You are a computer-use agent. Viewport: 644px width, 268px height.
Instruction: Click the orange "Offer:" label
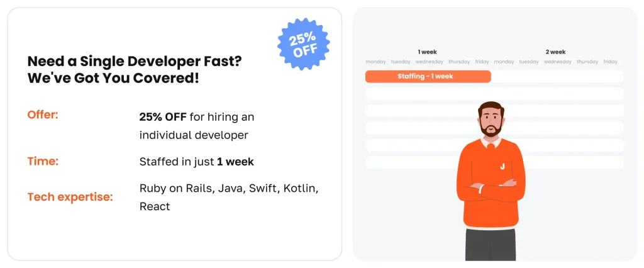(x=43, y=115)
